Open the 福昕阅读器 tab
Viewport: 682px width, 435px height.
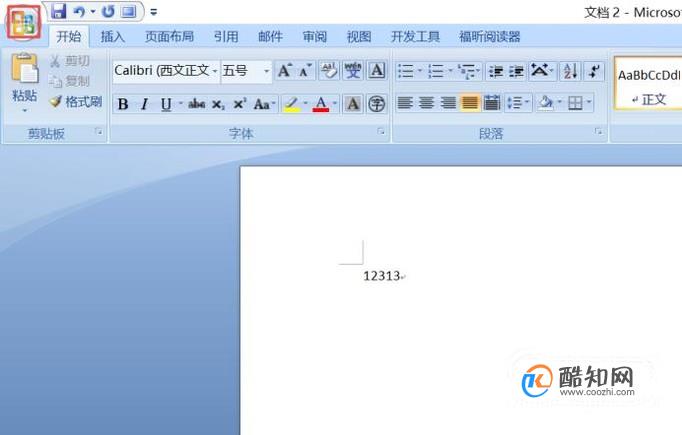[x=490, y=37]
